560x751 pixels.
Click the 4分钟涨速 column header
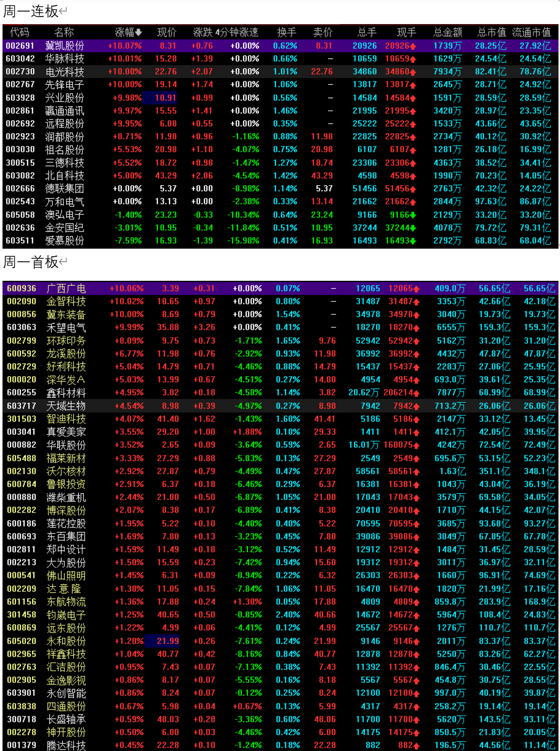237,32
